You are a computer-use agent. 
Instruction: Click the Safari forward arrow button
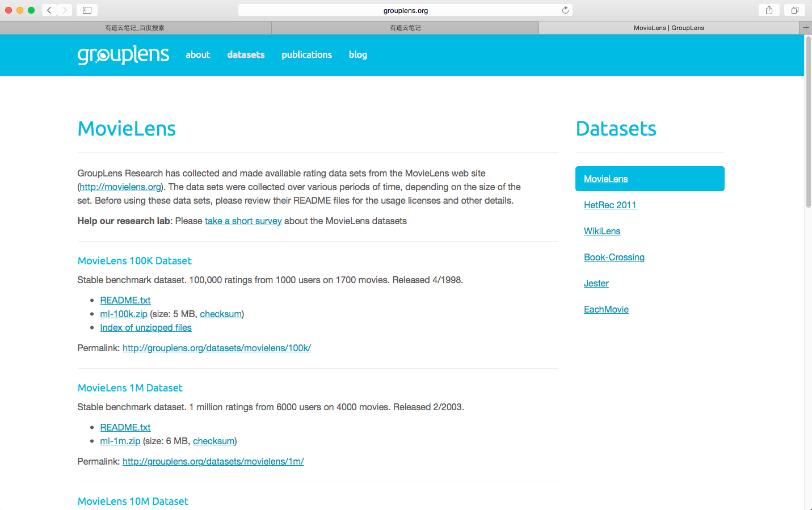pyautogui.click(x=65, y=10)
